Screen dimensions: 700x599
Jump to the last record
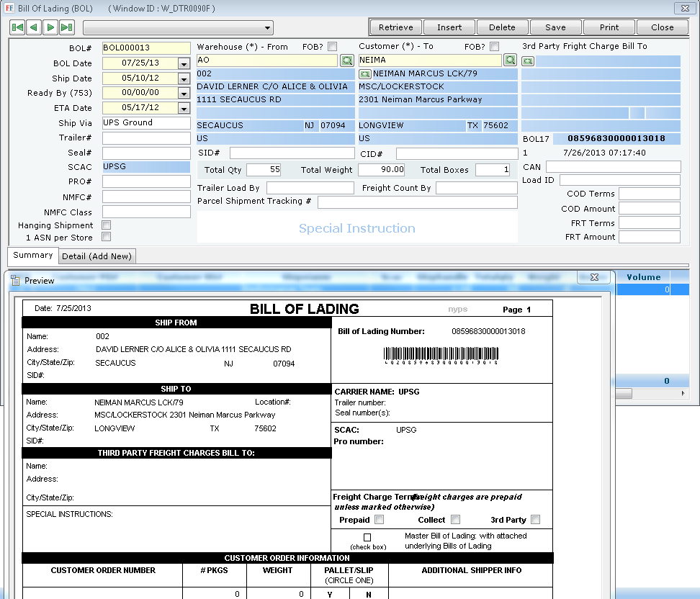click(x=66, y=27)
